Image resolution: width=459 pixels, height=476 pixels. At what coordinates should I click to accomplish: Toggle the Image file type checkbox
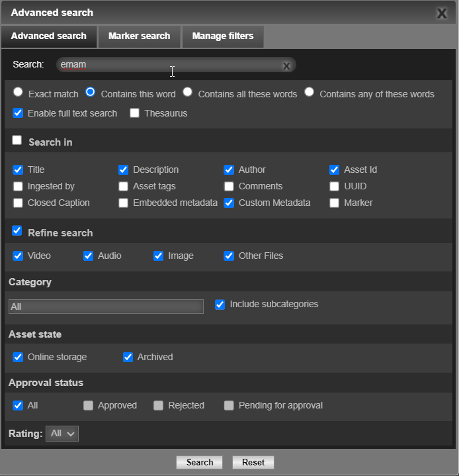click(x=158, y=256)
